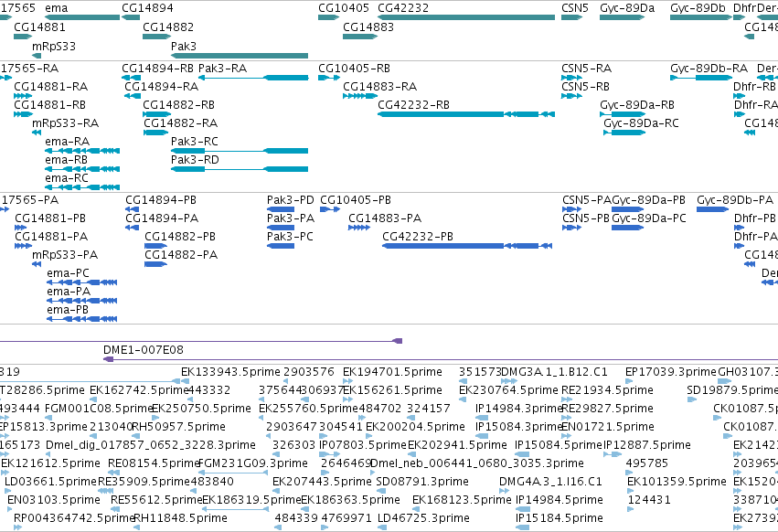Screen dimensions: 778x532
Task: Click the RE21934.5prime EST label
Action: coord(607,390)
